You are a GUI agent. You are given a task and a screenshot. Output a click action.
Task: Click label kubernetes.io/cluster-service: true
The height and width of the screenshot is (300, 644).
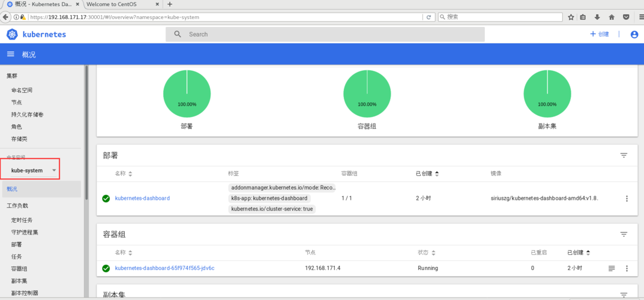click(x=271, y=209)
